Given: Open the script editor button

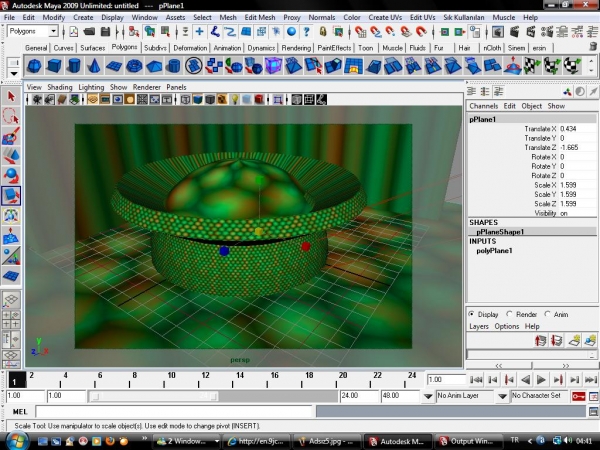Looking at the screenshot, I should (593, 412).
